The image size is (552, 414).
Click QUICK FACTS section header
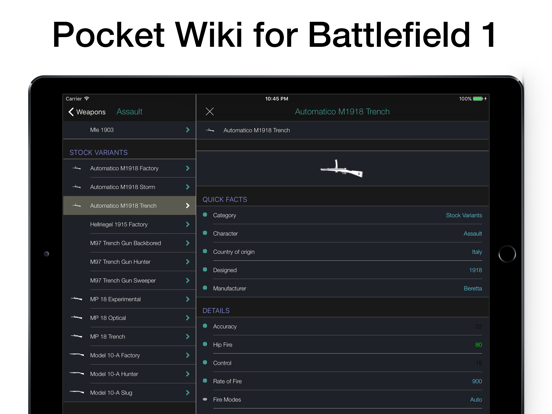click(225, 200)
